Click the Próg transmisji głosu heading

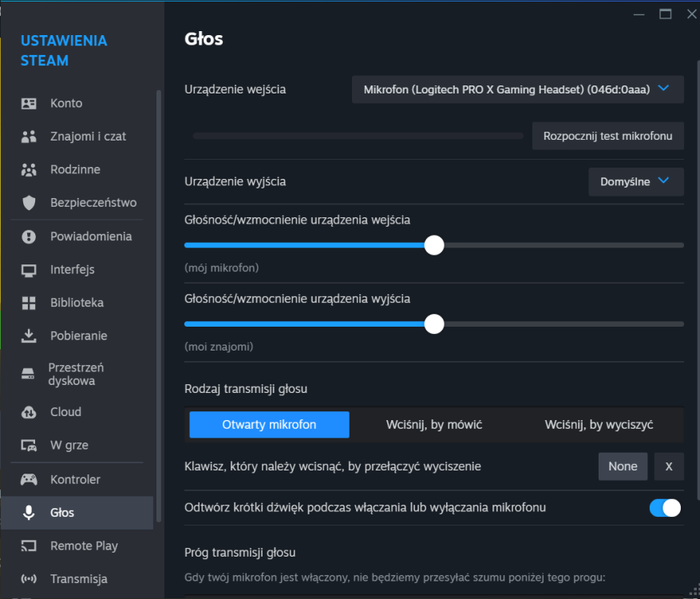(239, 553)
